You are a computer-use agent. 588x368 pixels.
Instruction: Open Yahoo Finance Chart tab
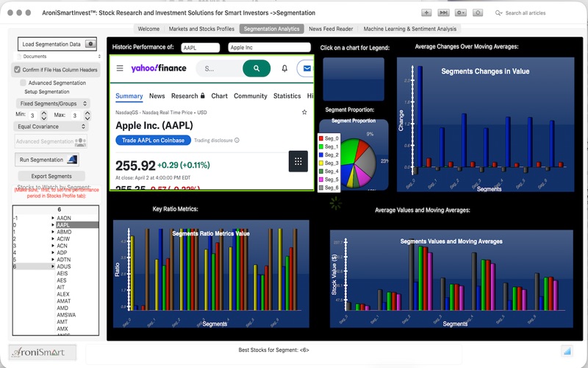coord(219,96)
